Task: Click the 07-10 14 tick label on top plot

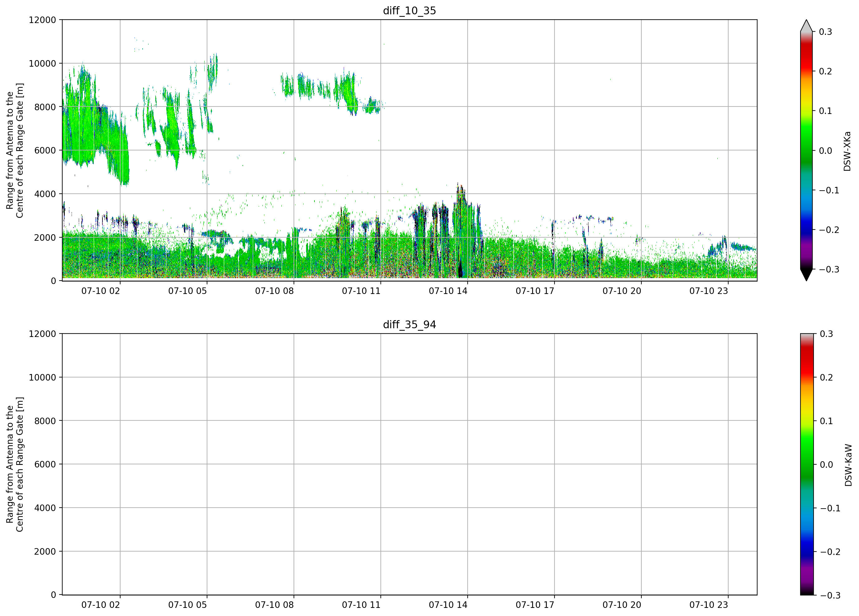Action: (448, 291)
